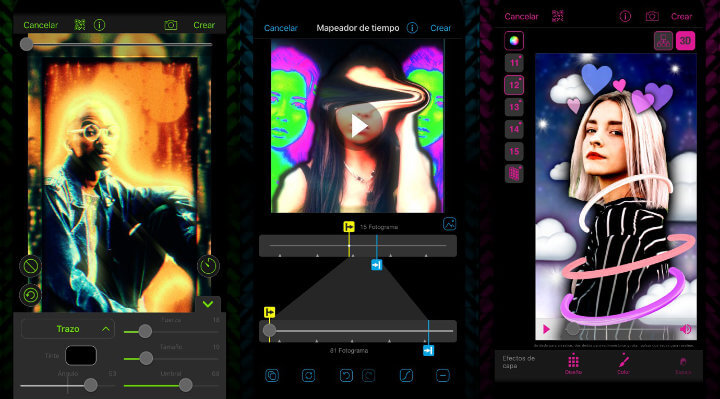Tap Cancelar in Mapeador de tiempo screen
Image resolution: width=720 pixels, height=399 pixels.
[x=281, y=28]
